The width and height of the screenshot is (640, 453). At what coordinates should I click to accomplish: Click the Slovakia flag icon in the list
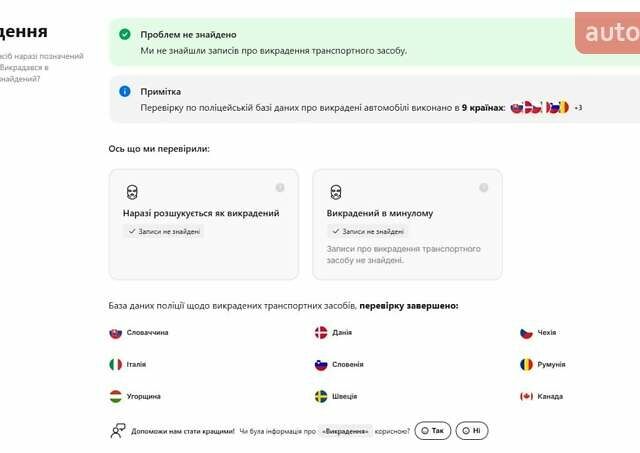(115, 333)
